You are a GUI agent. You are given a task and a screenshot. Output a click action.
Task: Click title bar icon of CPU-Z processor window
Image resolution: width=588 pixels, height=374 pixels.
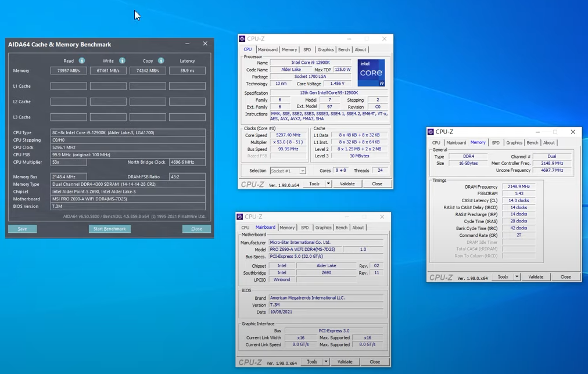click(242, 39)
